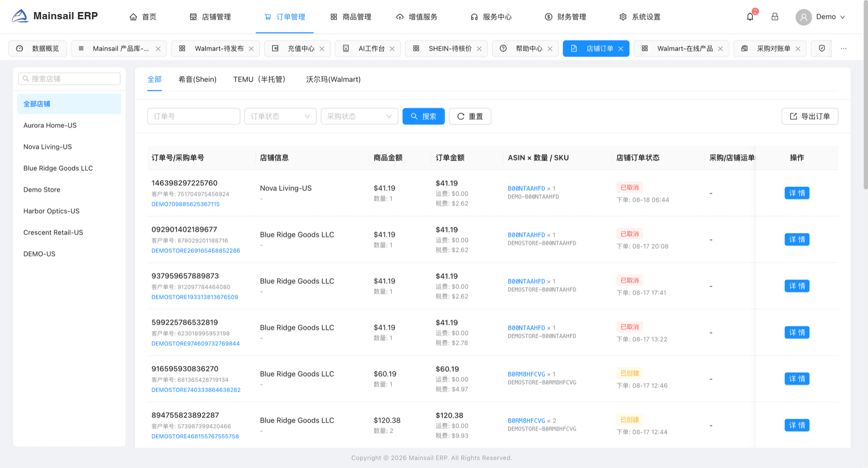Screen dimensions: 868x468
Task: Open the Demo account dropdown
Action: (830, 17)
